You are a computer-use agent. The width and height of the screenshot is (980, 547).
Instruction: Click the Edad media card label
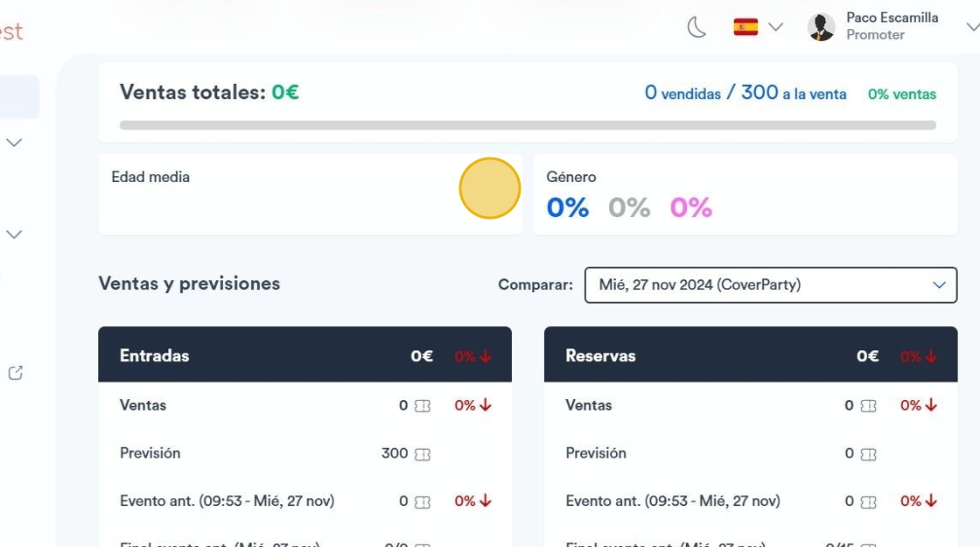(x=150, y=177)
